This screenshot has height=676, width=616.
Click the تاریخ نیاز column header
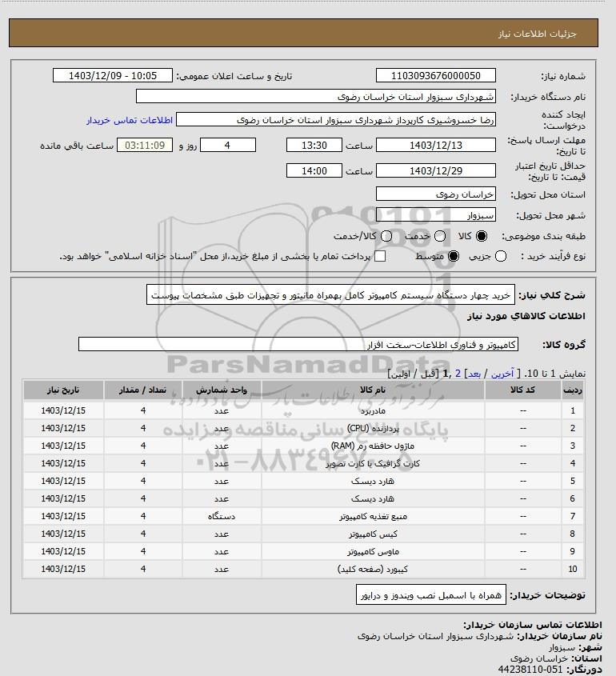click(63, 390)
